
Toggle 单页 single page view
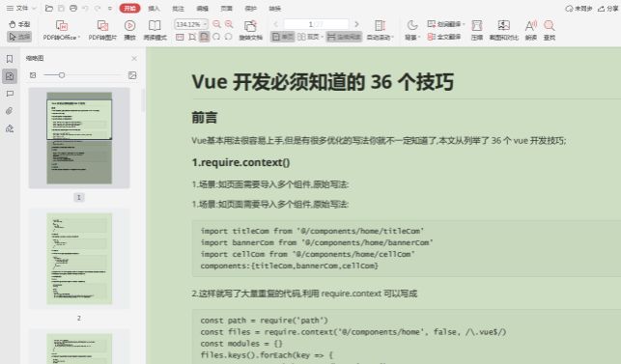282,37
